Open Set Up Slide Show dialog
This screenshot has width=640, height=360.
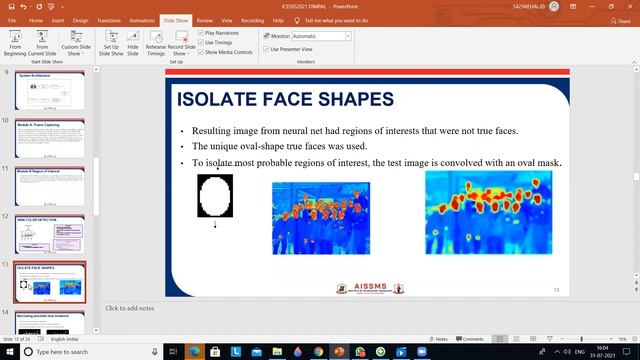coord(111,43)
